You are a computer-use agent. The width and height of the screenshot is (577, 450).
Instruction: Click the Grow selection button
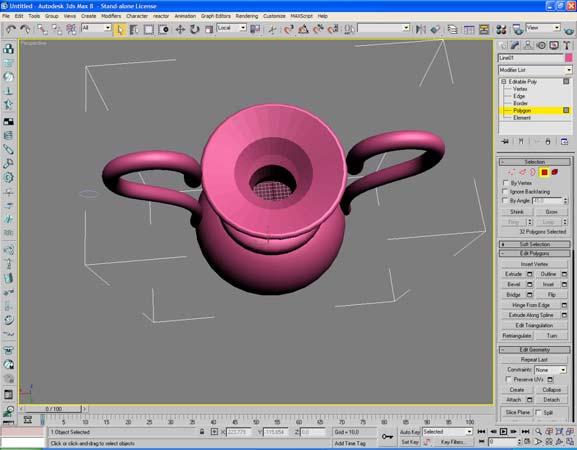click(551, 212)
